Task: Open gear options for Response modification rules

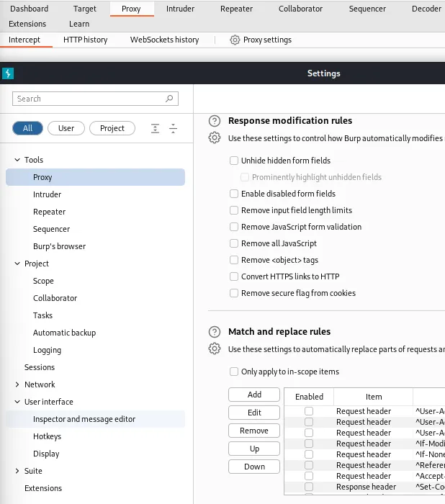Action: [x=215, y=138]
